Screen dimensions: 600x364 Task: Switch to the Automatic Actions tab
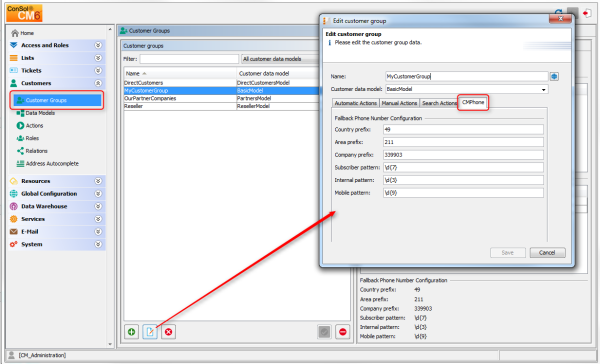click(x=355, y=103)
